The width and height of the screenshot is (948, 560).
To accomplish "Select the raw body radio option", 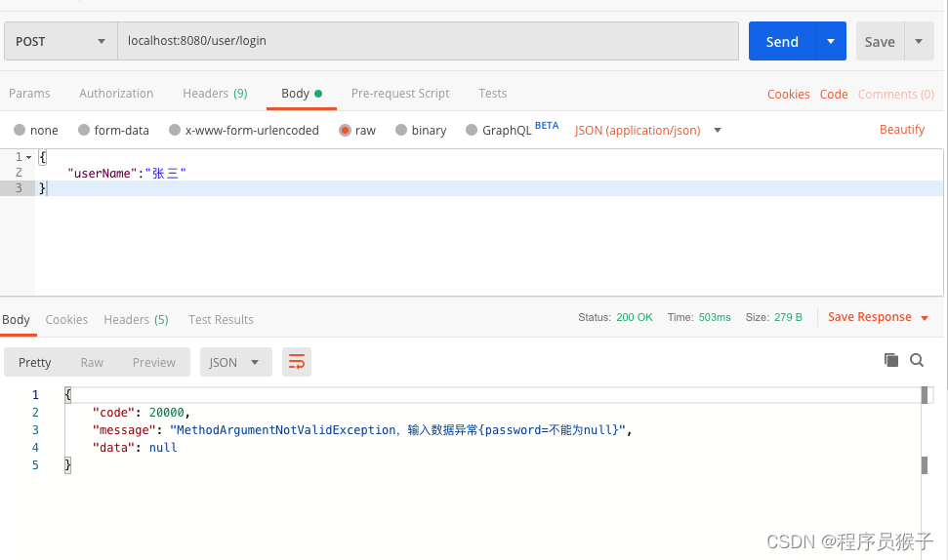I will tap(345, 130).
